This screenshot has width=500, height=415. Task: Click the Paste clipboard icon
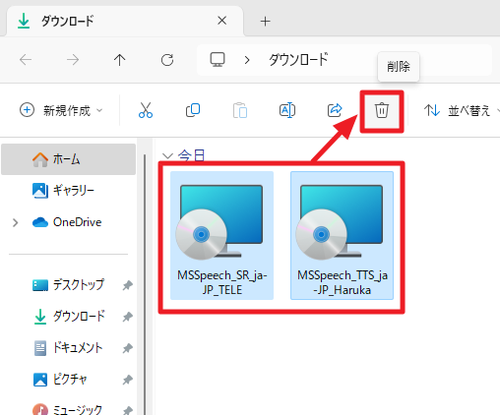[240, 110]
